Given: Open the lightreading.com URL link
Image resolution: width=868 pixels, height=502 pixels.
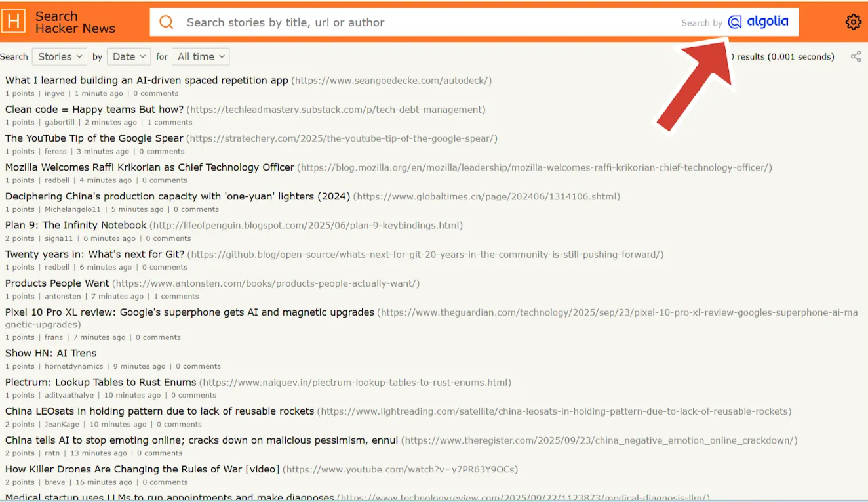Looking at the screenshot, I should click(x=555, y=411).
